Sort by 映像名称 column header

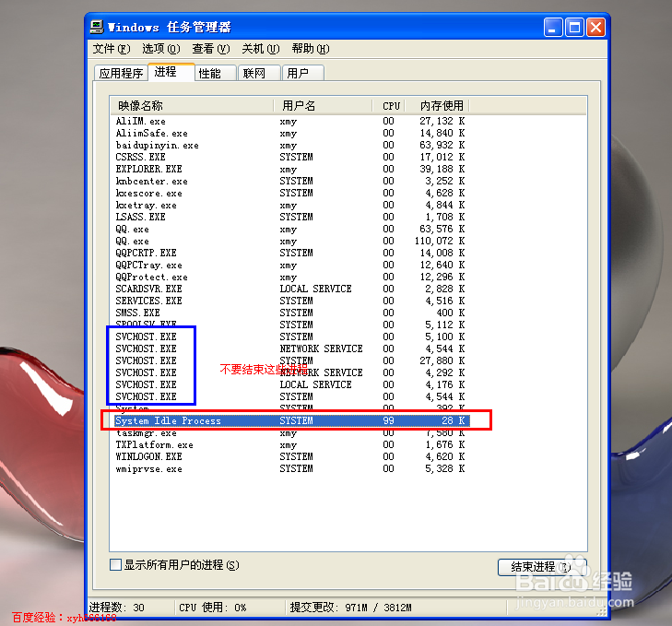pos(192,105)
